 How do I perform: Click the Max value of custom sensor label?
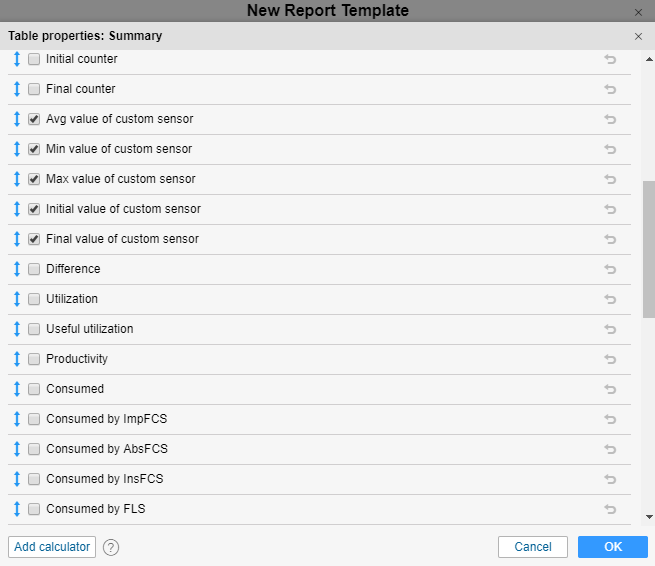tap(120, 179)
